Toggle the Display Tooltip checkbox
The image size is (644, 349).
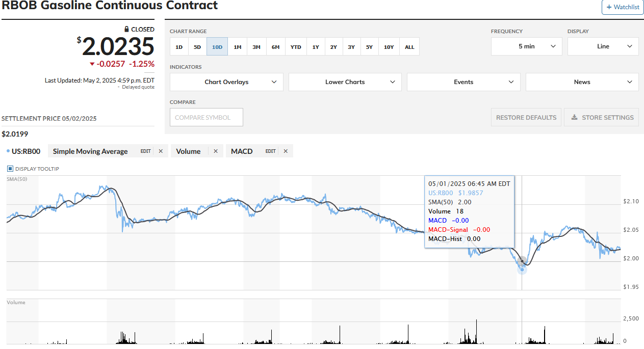click(10, 169)
